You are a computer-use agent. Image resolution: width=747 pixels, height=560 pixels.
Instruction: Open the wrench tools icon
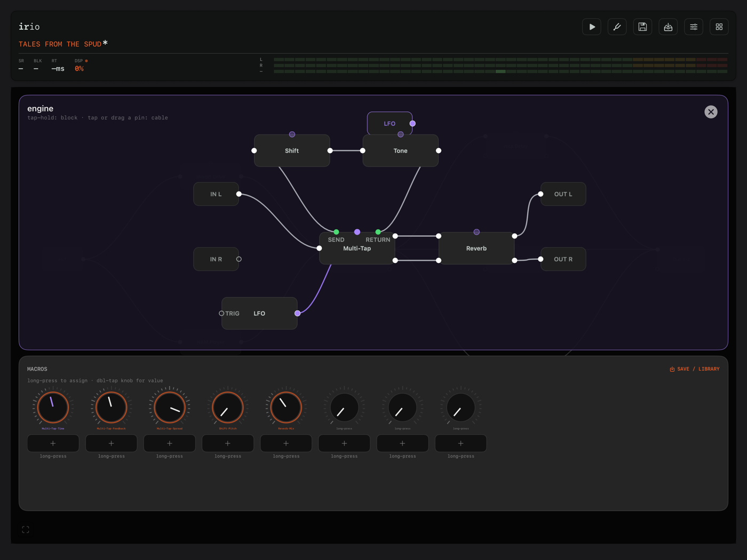(617, 27)
